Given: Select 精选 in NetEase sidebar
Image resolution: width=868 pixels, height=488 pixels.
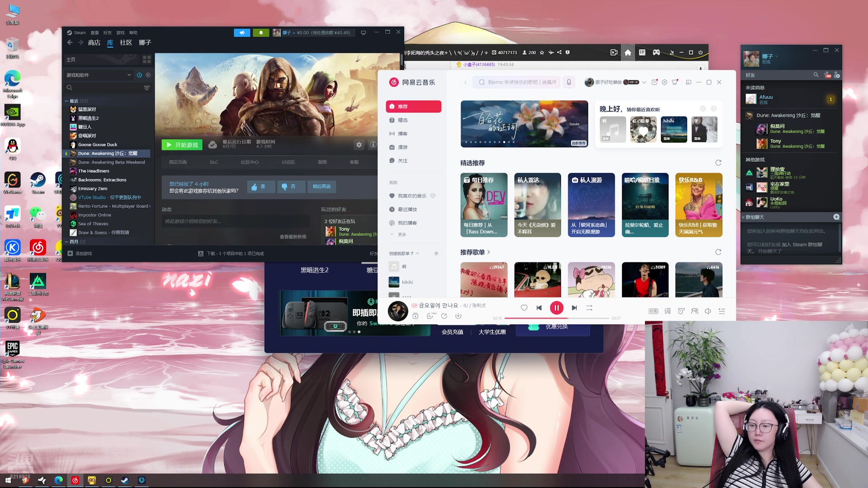Looking at the screenshot, I should pyautogui.click(x=413, y=120).
